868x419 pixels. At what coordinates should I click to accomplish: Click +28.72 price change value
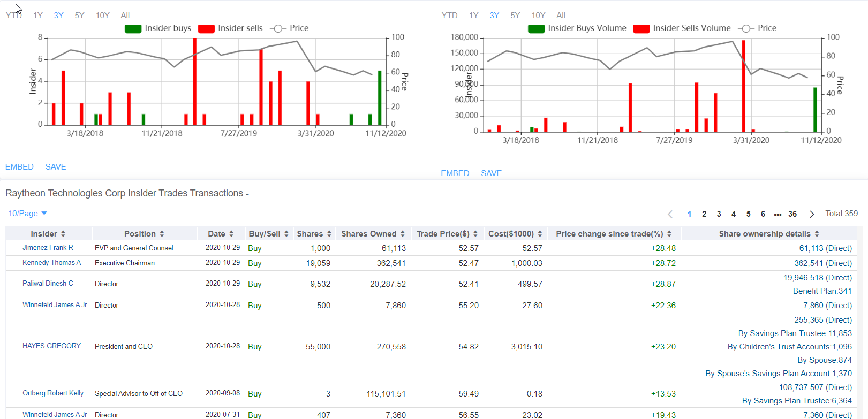pos(663,263)
